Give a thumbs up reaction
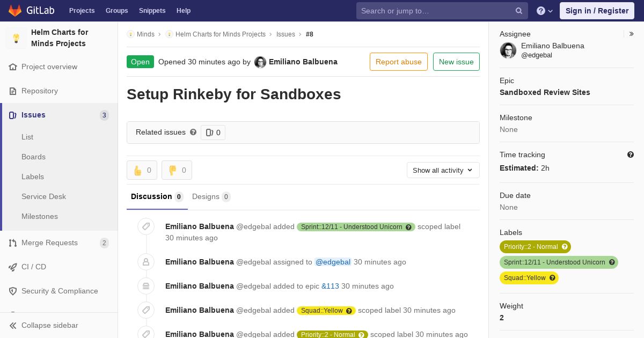The width and height of the screenshot is (644, 338). tap(142, 170)
